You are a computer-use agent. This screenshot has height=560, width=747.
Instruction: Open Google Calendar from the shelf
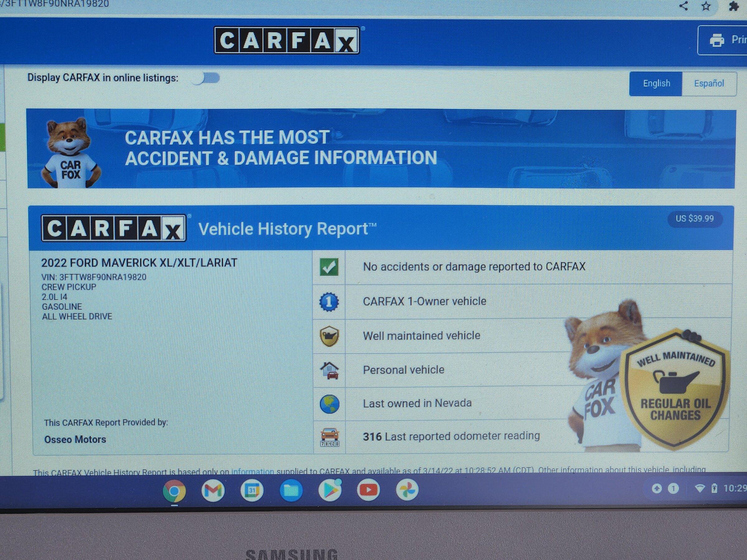(x=252, y=490)
